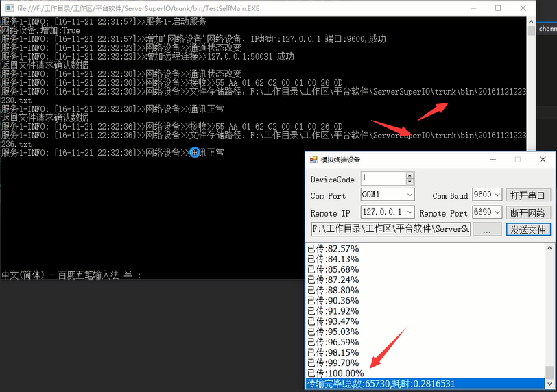
Task: Click the 增加远程连接 127.0.0.1:50031 console line
Action: click(x=147, y=56)
